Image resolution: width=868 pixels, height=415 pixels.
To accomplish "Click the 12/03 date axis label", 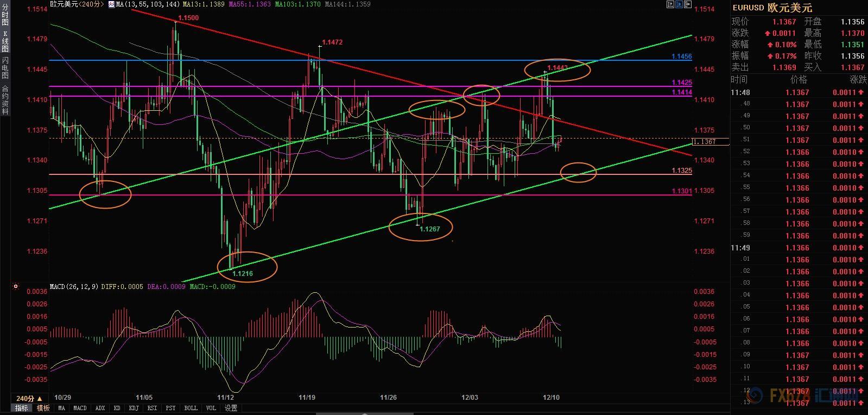I will pos(470,398).
